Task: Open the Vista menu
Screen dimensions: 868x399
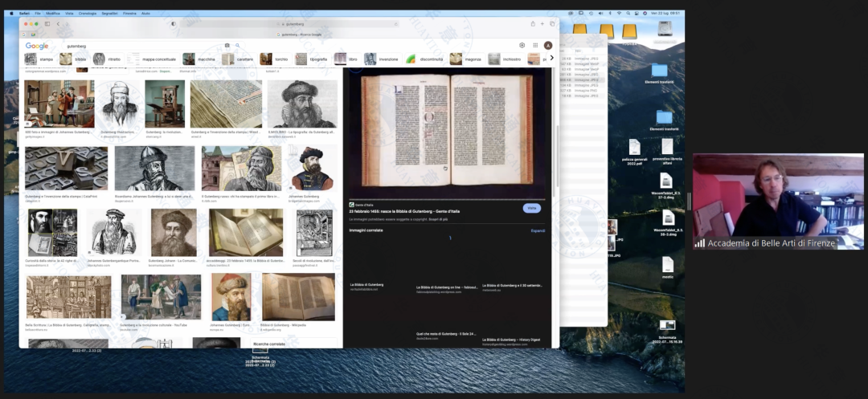Action: pos(69,13)
